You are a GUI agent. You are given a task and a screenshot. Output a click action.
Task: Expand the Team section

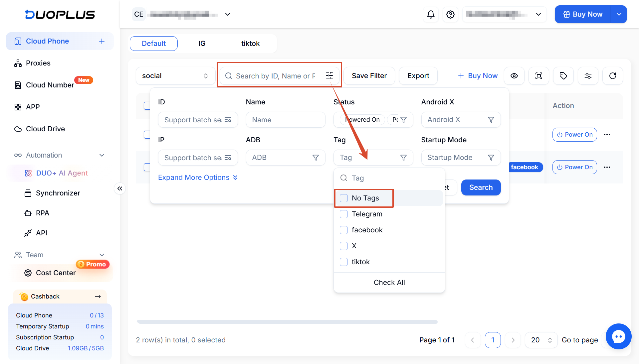click(x=60, y=255)
